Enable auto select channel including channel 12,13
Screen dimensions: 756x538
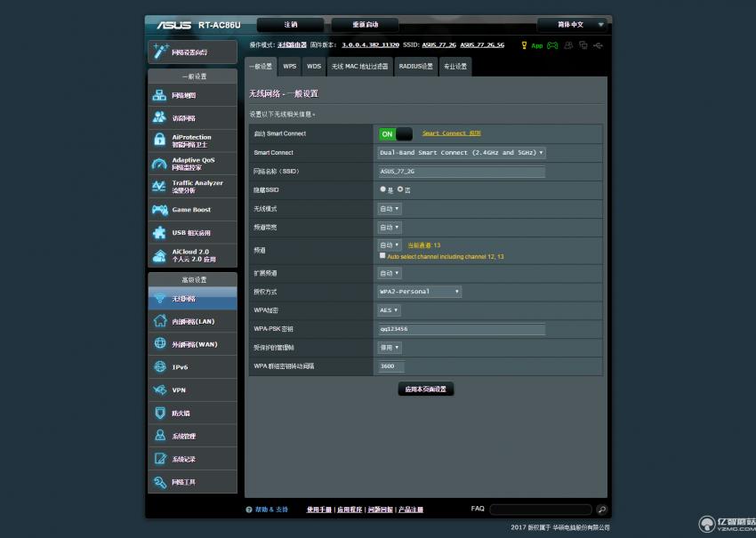(x=382, y=255)
